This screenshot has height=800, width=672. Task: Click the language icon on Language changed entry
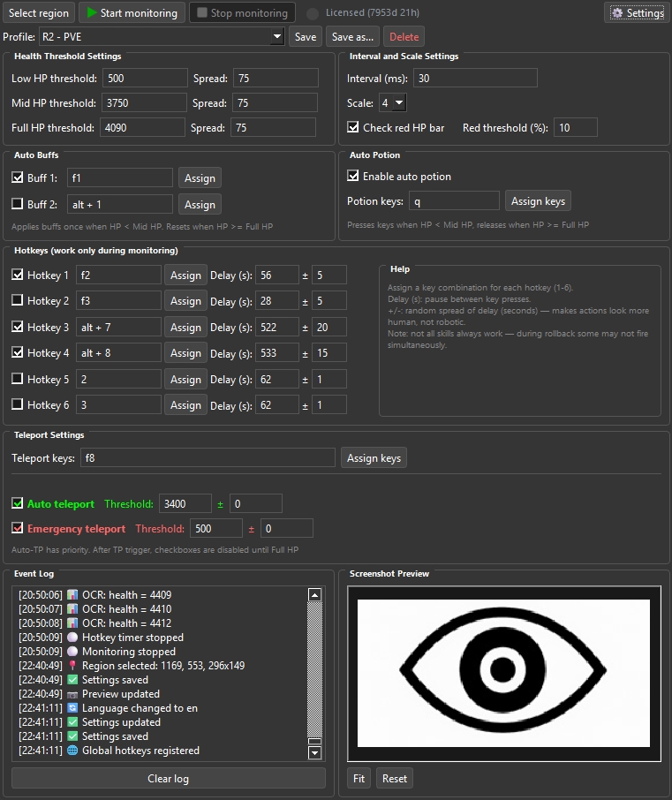pos(72,708)
